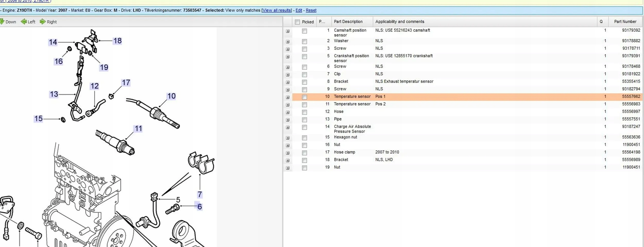The height and width of the screenshot is (247, 644).
Task: Sort by Q quantity column header
Action: (603, 22)
